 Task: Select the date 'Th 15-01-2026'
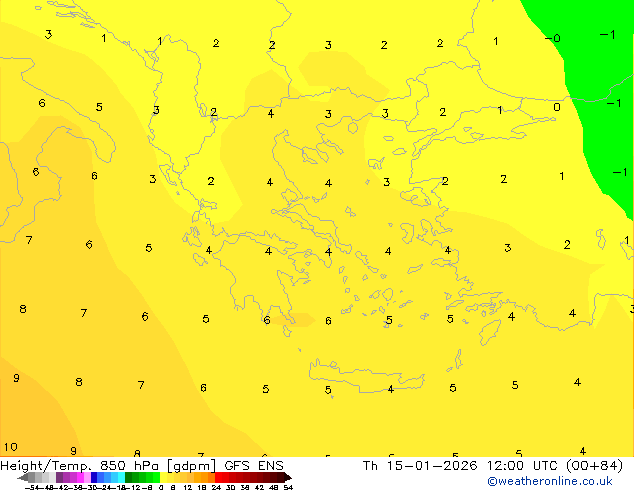tap(420, 465)
